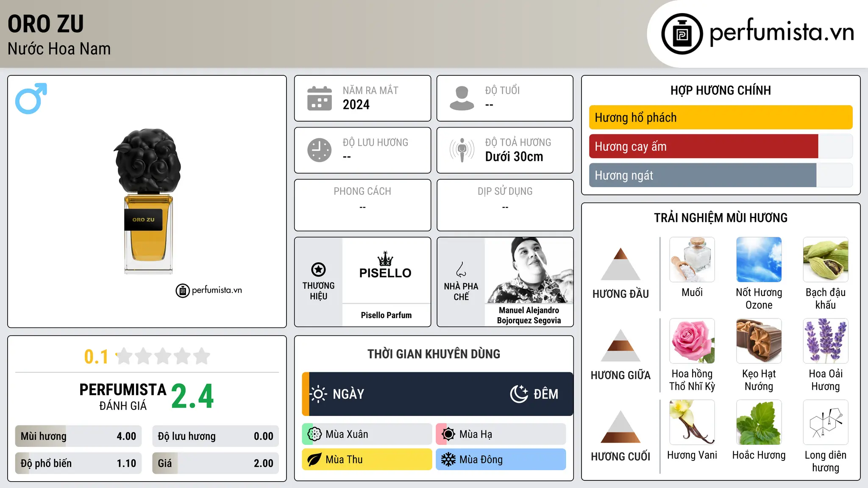Select the Hương hổ phách accord bar
This screenshot has height=488, width=868.
tap(721, 117)
